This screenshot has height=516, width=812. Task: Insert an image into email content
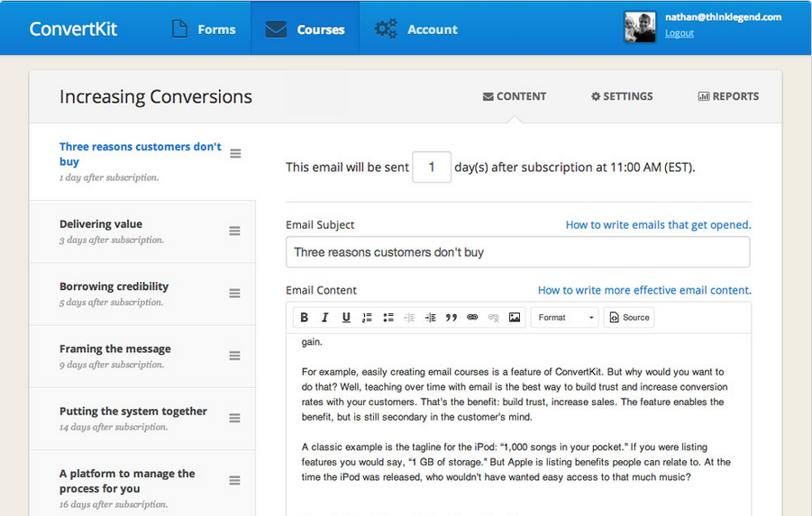coord(515,317)
